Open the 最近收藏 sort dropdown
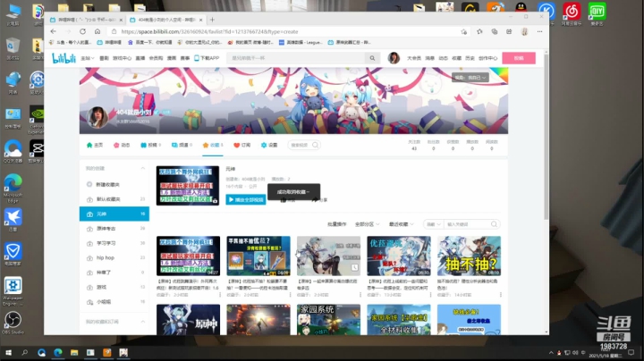 (x=401, y=224)
